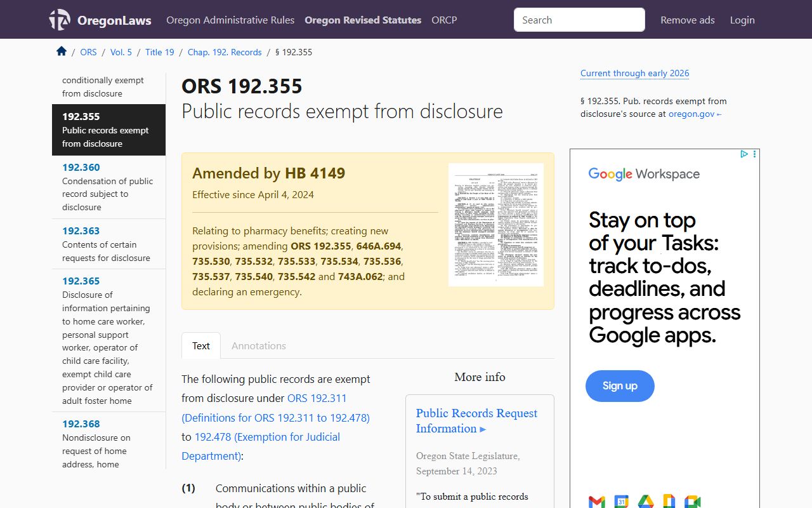
Task: Open the oregon.gov source link
Action: point(695,114)
